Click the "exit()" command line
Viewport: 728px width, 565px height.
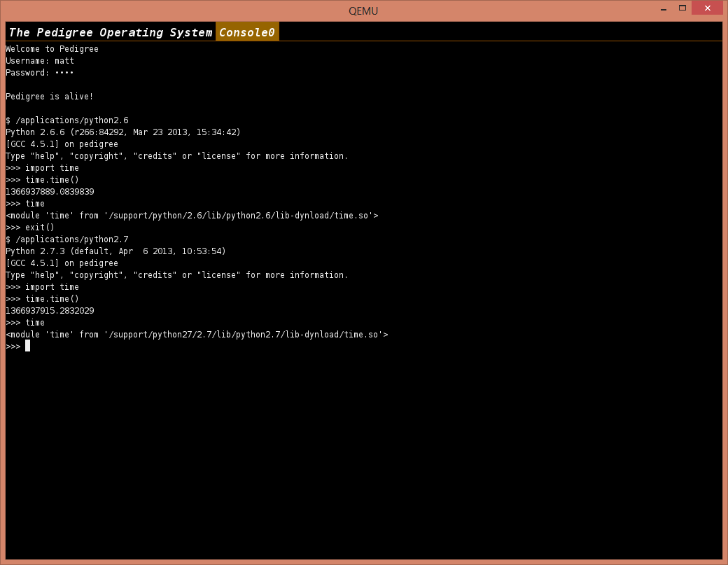click(30, 228)
